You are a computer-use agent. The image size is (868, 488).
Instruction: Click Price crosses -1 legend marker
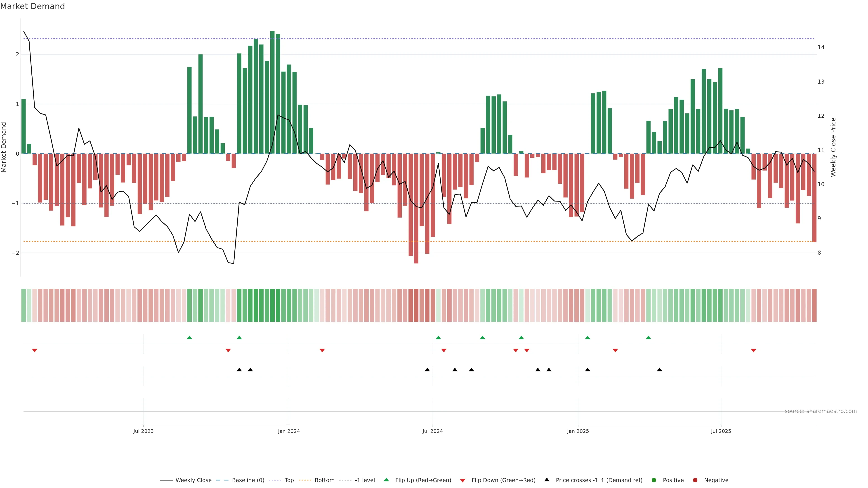[x=547, y=480]
